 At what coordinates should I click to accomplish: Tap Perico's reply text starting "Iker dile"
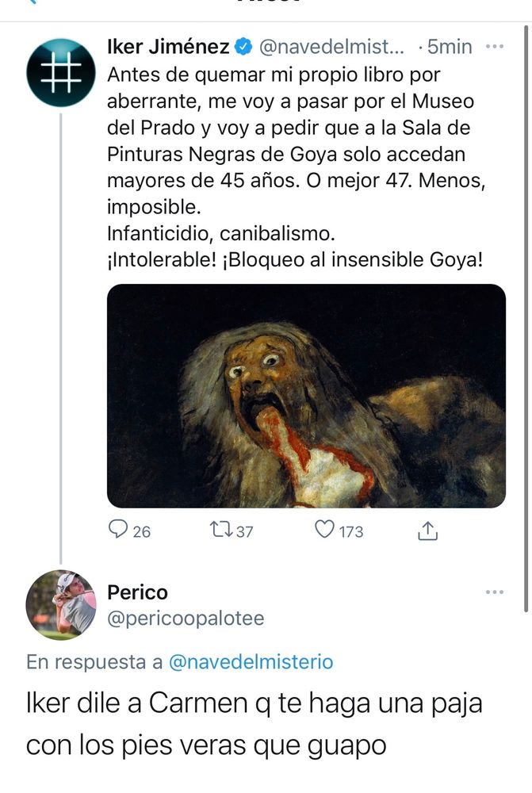(254, 723)
